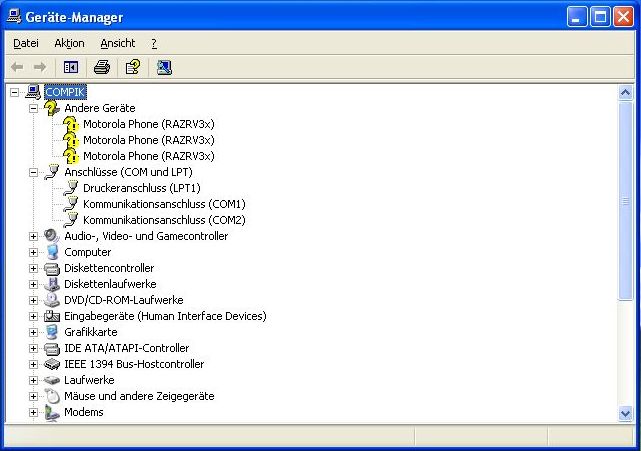The height and width of the screenshot is (451, 641).
Task: Select first Motorola Phone (RAZRV3x) entry text
Action: 149,124
